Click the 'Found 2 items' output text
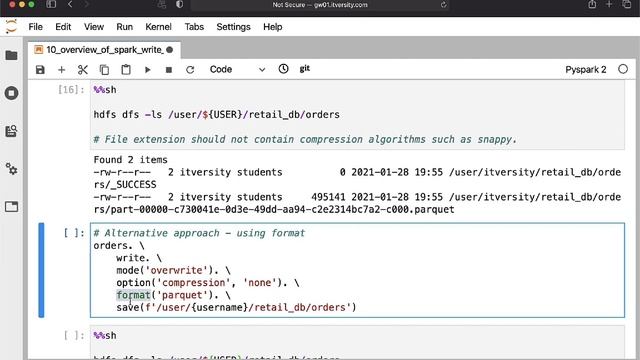Image resolution: width=640 pixels, height=360 pixels. click(x=131, y=160)
